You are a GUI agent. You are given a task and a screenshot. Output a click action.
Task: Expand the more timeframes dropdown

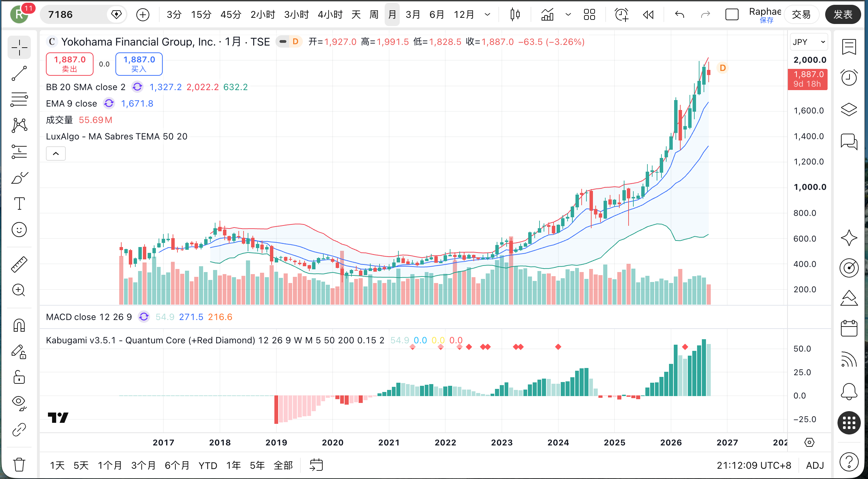tap(487, 15)
